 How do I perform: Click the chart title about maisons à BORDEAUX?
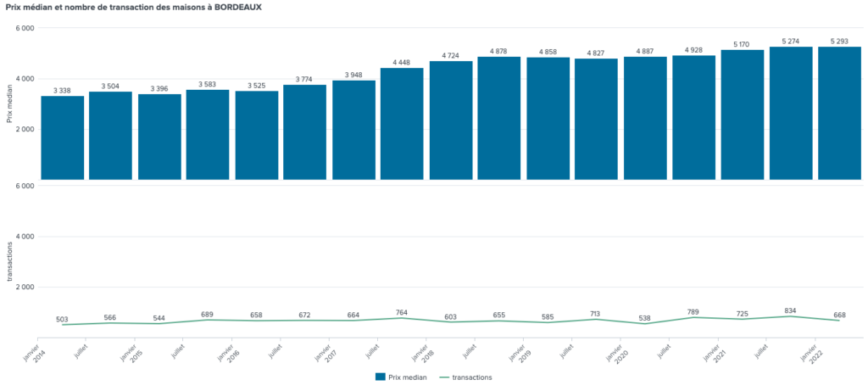[133, 8]
